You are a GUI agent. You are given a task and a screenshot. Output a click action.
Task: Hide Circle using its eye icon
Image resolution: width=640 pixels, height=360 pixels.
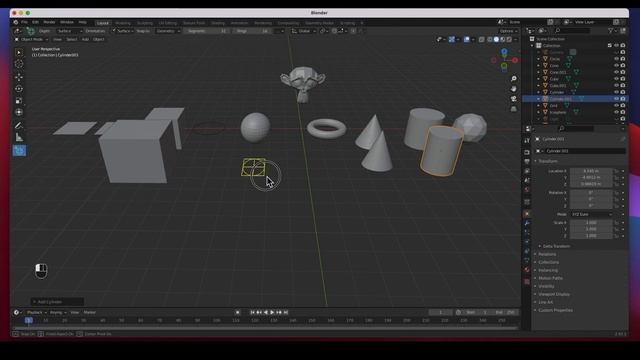(616, 59)
